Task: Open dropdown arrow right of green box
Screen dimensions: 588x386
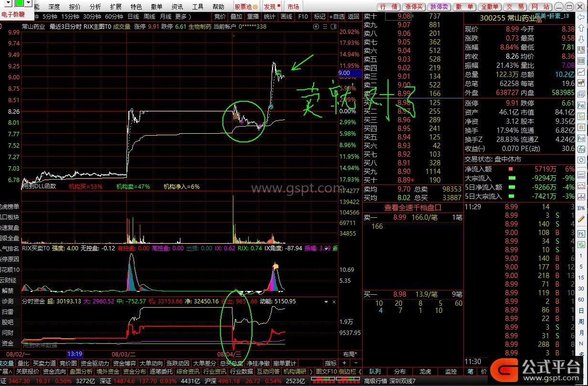Action: [x=28, y=3]
